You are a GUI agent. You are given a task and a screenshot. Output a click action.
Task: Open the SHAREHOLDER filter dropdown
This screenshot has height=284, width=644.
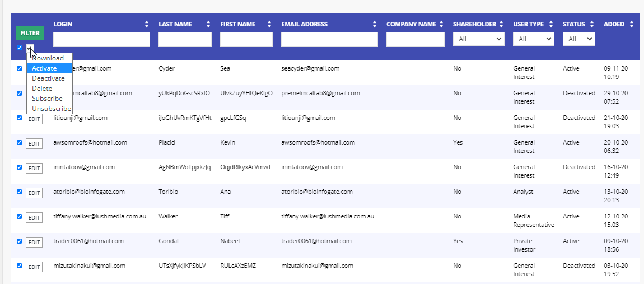pyautogui.click(x=478, y=39)
